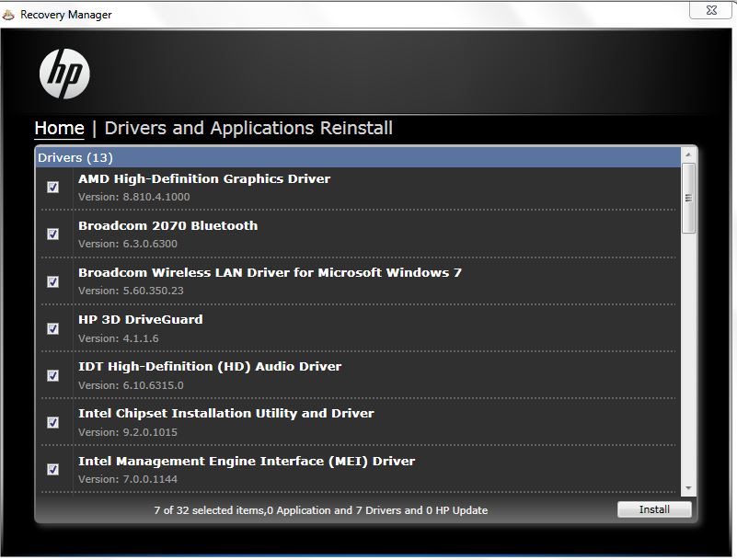Image resolution: width=737 pixels, height=560 pixels.
Task: Click the HP logo
Action: pyautogui.click(x=64, y=74)
